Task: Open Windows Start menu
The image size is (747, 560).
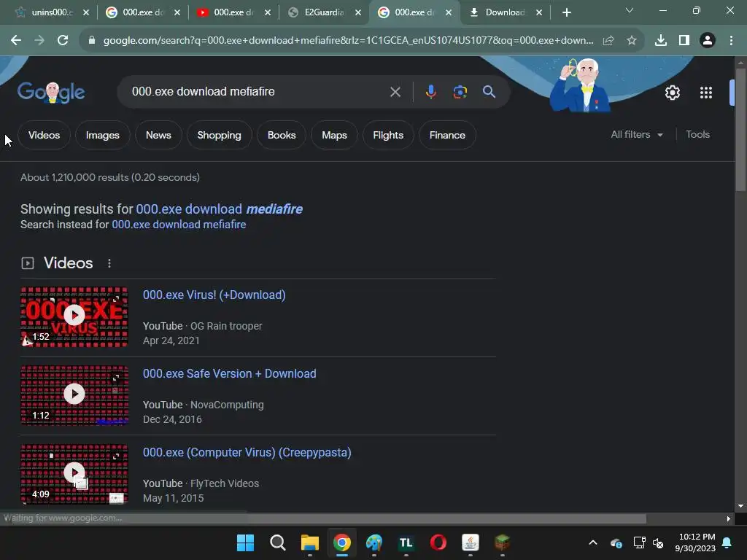Action: pos(245,542)
